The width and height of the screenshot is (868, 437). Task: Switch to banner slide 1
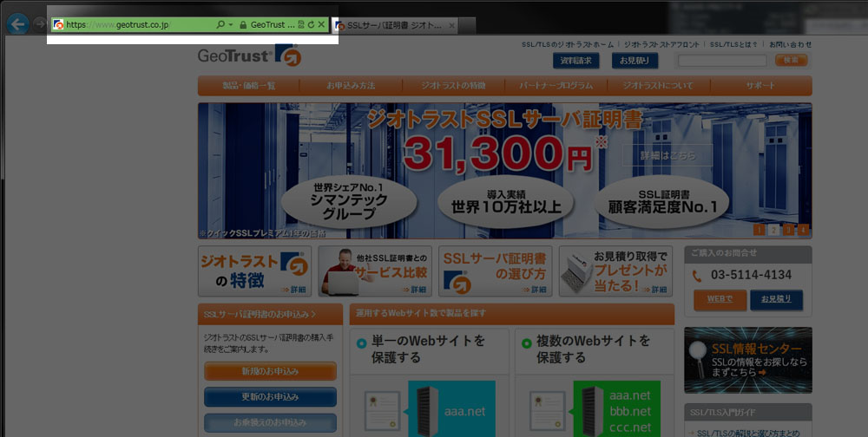point(759,230)
